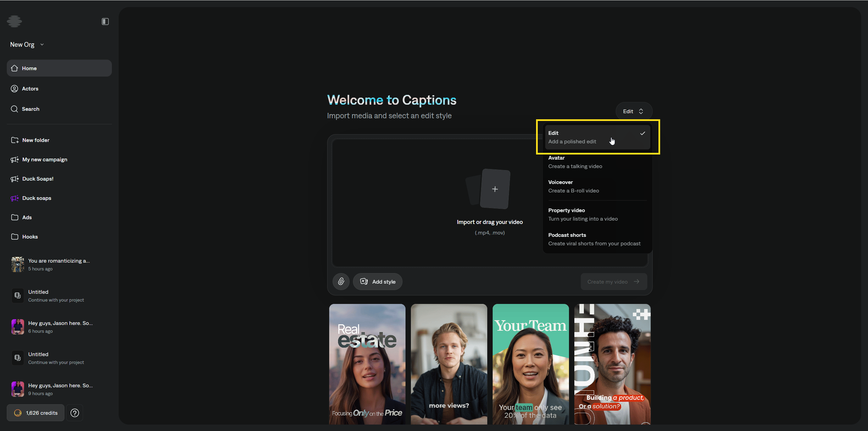
Task: Click the Home house icon
Action: click(x=14, y=68)
